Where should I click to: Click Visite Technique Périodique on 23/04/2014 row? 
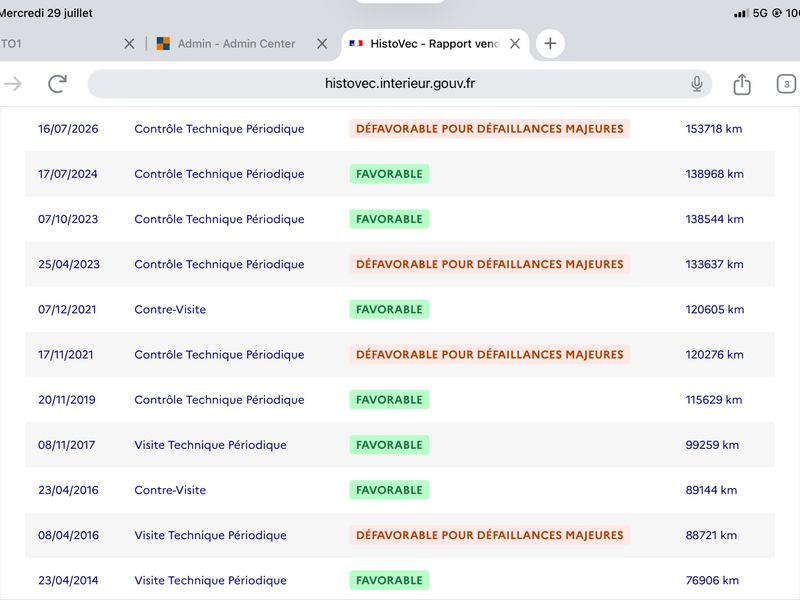pyautogui.click(x=210, y=581)
